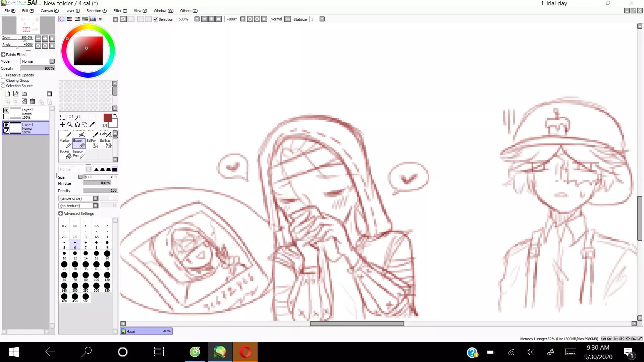Open the Layer menu
This screenshot has height=362, width=644.
pos(72,11)
